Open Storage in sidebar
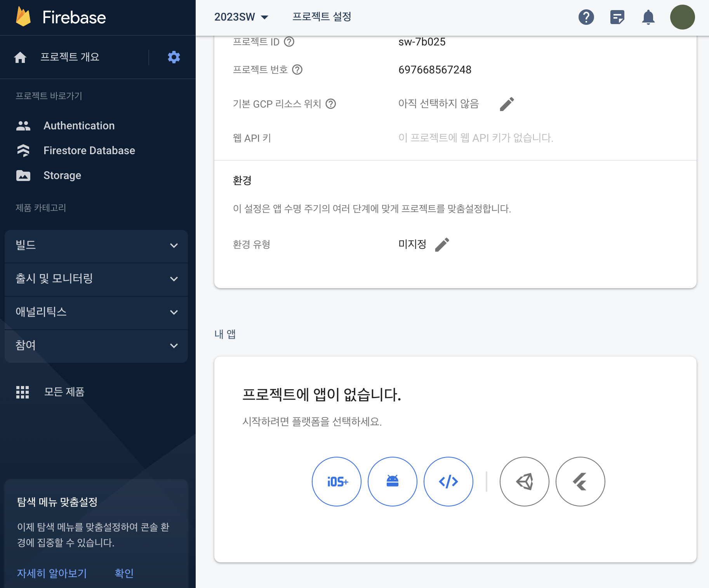Image resolution: width=709 pixels, height=588 pixels. (62, 176)
